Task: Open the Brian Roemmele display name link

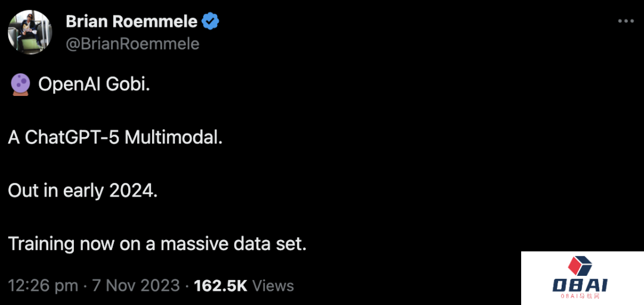Action: 131,22
